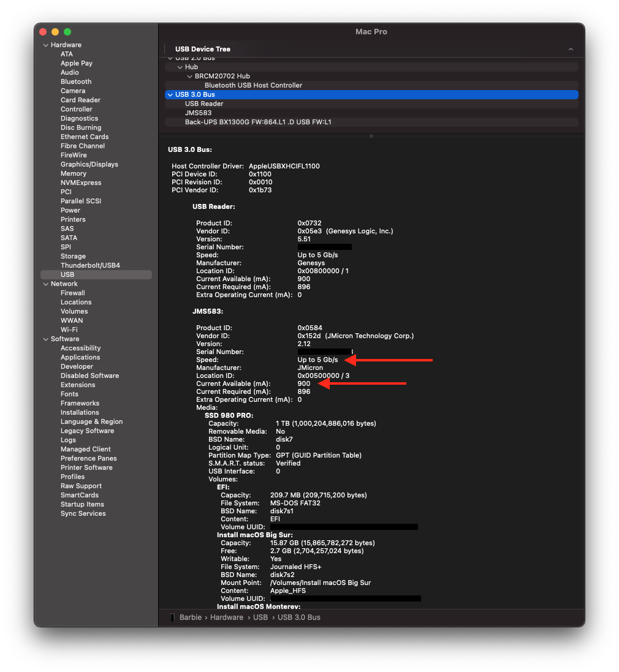Select Disc Burning entry
This screenshot has width=619, height=672.
[80, 127]
